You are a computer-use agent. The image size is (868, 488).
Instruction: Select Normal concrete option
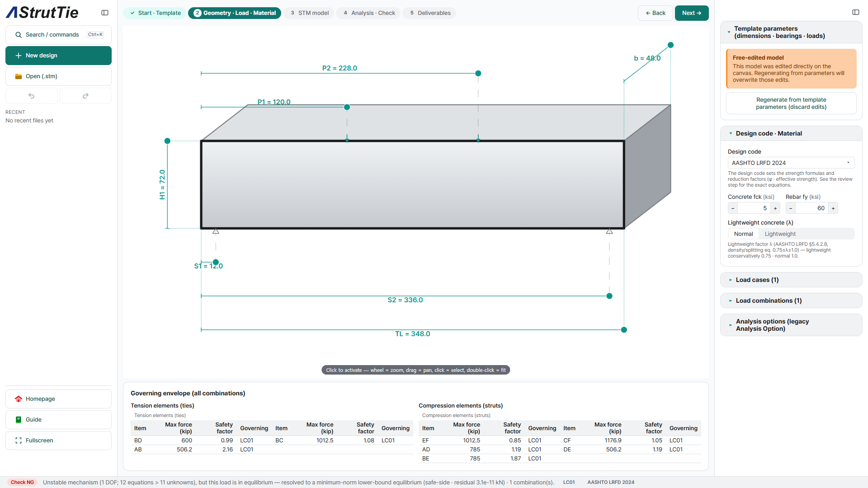coord(743,234)
